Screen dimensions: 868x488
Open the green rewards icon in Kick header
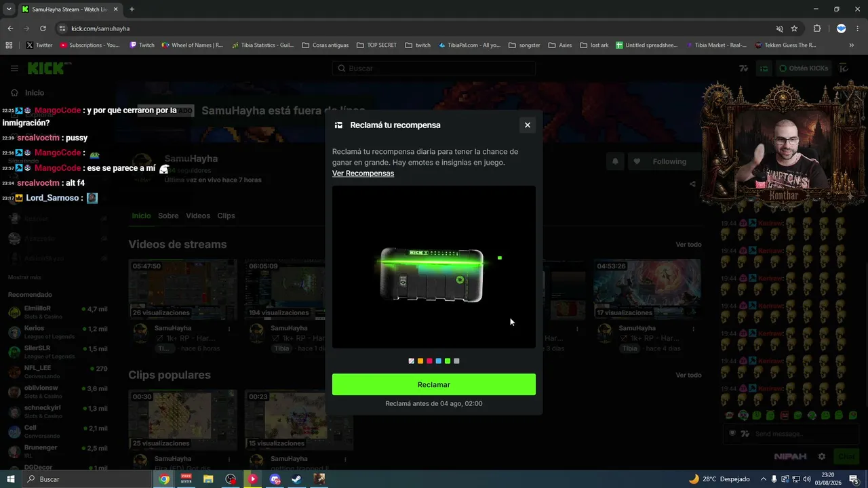tap(764, 68)
